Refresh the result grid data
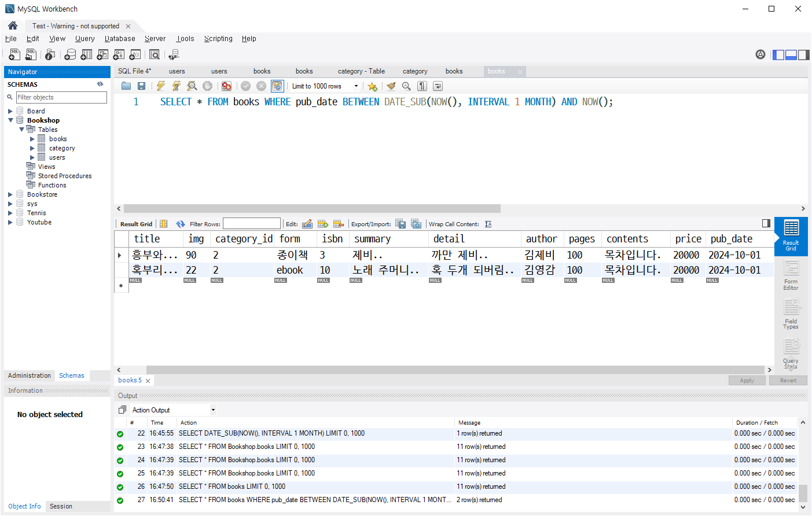The height and width of the screenshot is (516, 812). pos(181,224)
